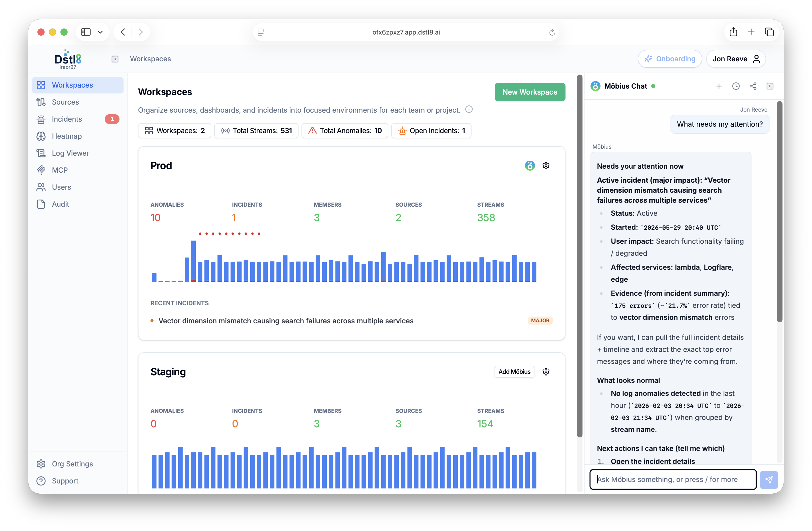Screen dimensions: 812x531
Task: Expand the Safari sidebar dropdown chevron
Action: pos(100,32)
